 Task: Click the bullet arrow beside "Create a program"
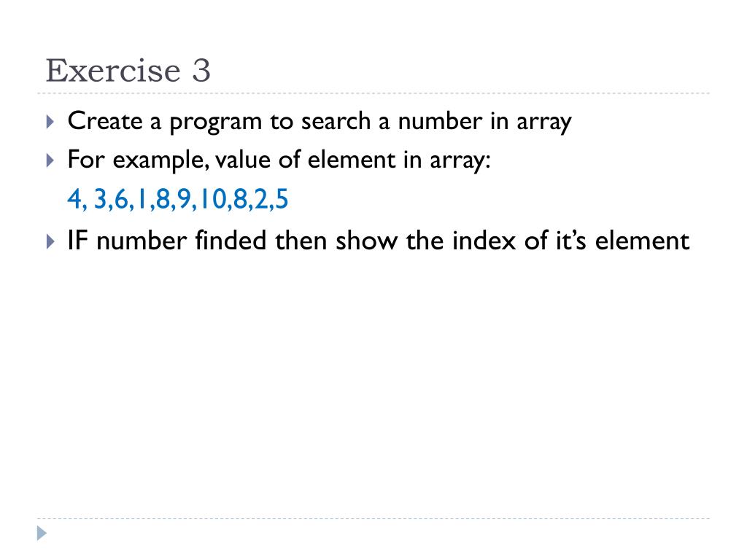point(50,122)
